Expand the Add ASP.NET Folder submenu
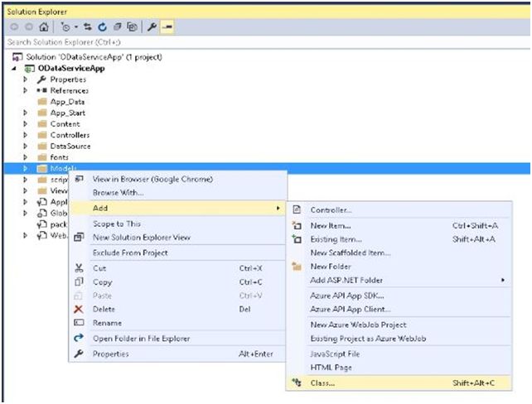This screenshot has height=404, width=532. (502, 280)
